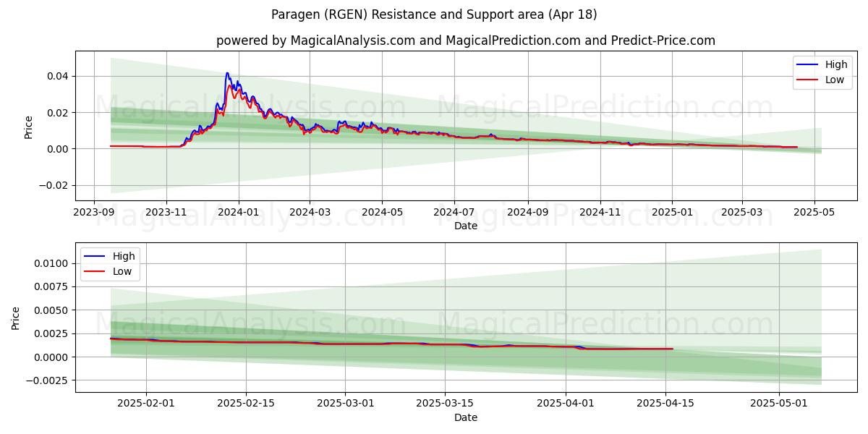Click the '2023-11' x-axis tick label
Image resolution: width=868 pixels, height=434 pixels.
[x=166, y=212]
